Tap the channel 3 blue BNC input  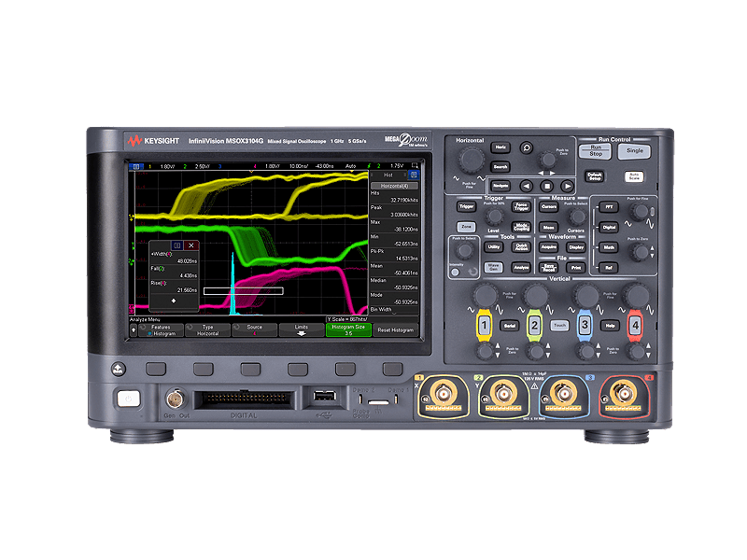click(x=564, y=394)
